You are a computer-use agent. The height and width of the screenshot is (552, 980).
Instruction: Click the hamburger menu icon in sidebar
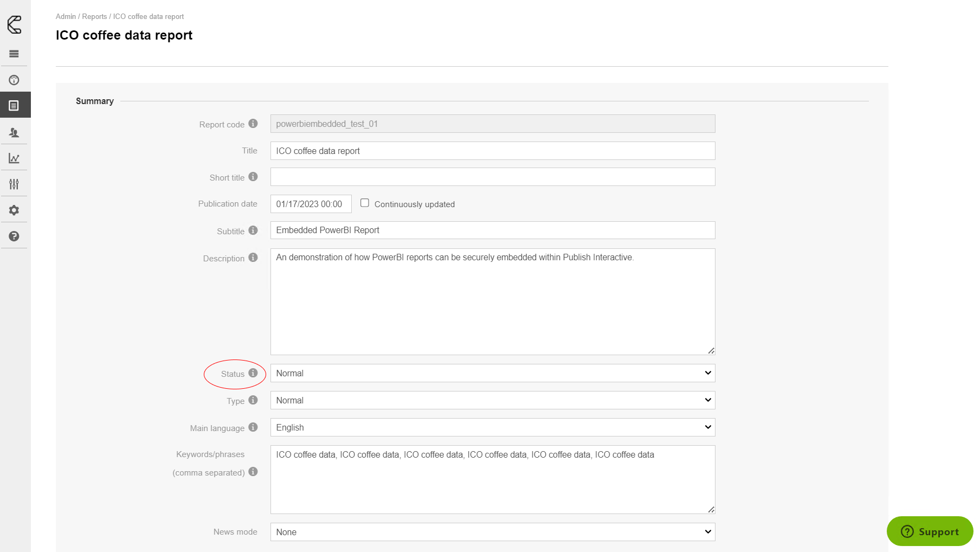click(x=14, y=54)
